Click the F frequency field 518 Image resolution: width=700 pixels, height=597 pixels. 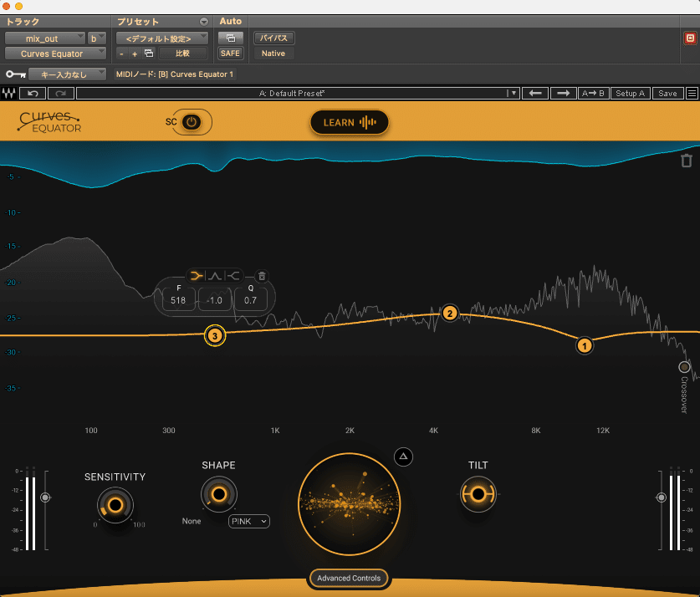pos(178,300)
